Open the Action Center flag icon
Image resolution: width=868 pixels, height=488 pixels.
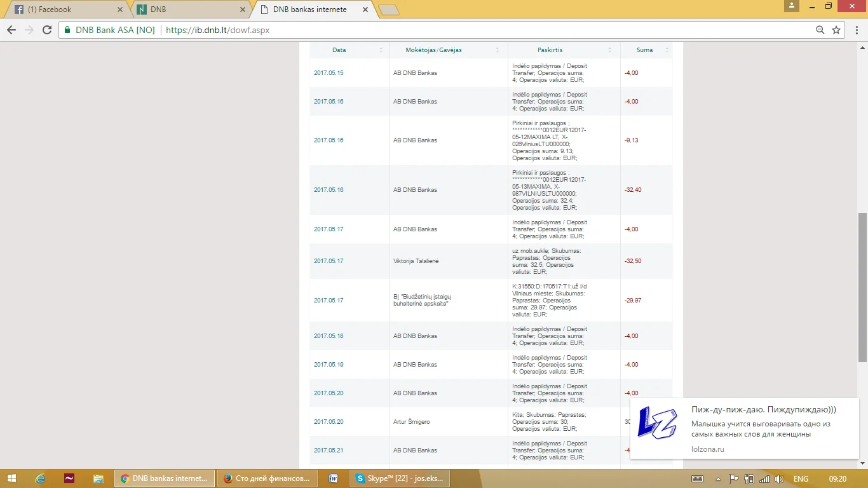point(733,479)
